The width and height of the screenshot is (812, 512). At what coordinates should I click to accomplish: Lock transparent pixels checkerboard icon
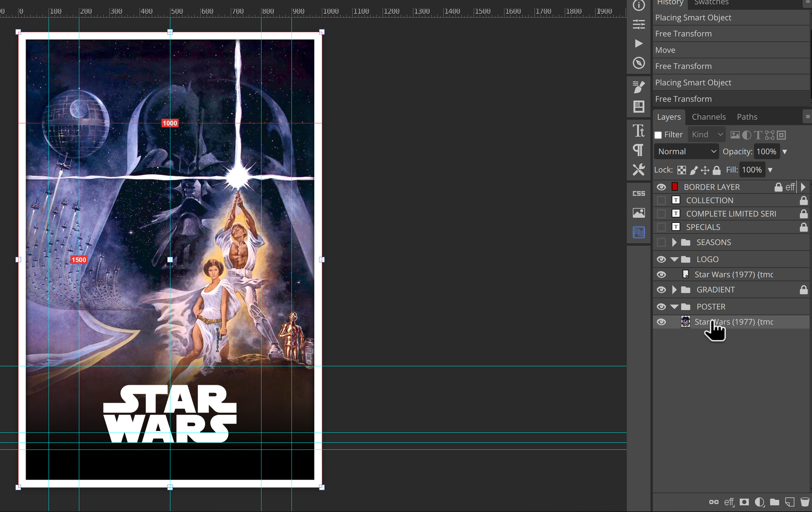pyautogui.click(x=682, y=170)
